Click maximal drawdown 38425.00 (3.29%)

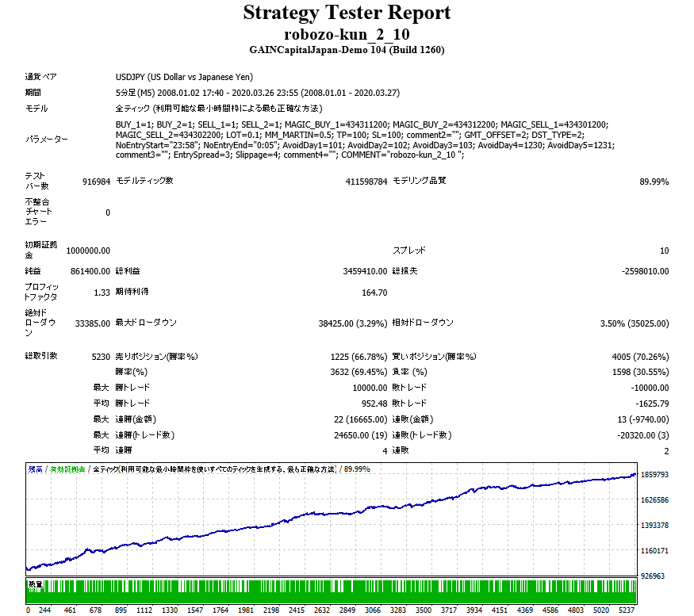[x=353, y=323]
